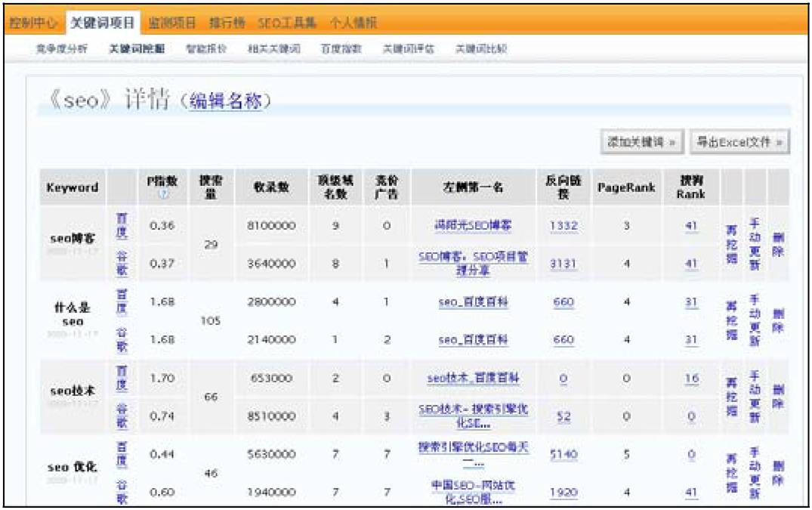
Task: Click the P指数 help question-mark icon
Action: [x=163, y=194]
